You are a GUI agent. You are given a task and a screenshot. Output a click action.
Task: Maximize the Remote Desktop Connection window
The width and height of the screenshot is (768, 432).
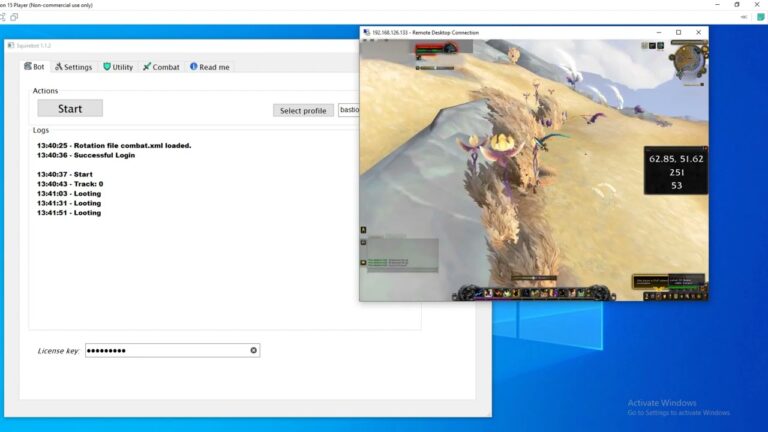coord(678,32)
